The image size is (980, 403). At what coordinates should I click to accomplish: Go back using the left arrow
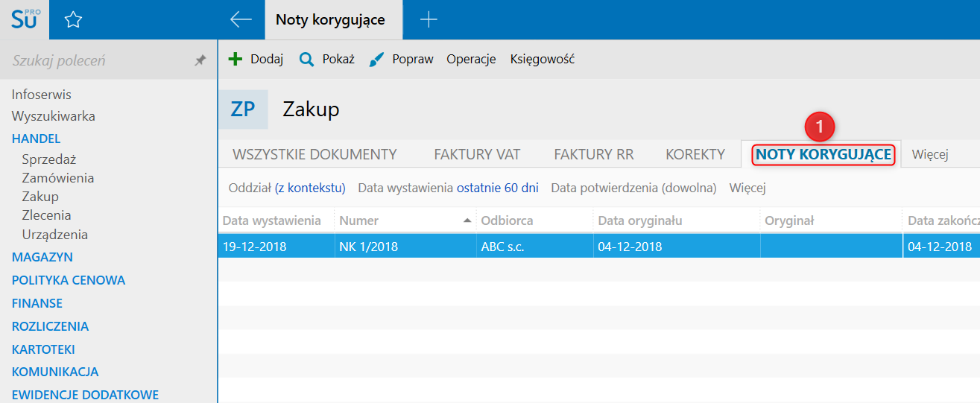click(241, 20)
